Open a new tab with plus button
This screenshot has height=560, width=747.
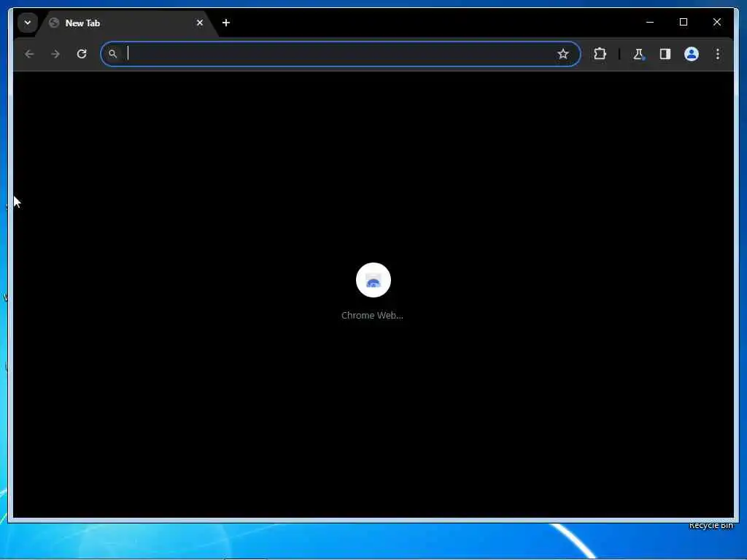coord(226,23)
